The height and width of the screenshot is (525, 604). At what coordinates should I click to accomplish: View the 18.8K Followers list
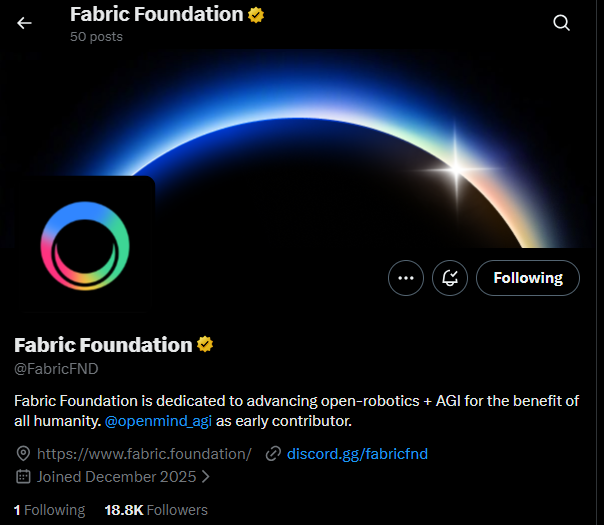tap(156, 510)
